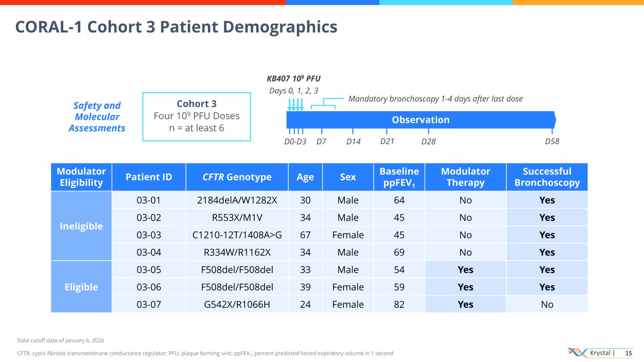Click the CFTR Genotype column header
This screenshot has height=362, width=644.
(237, 177)
